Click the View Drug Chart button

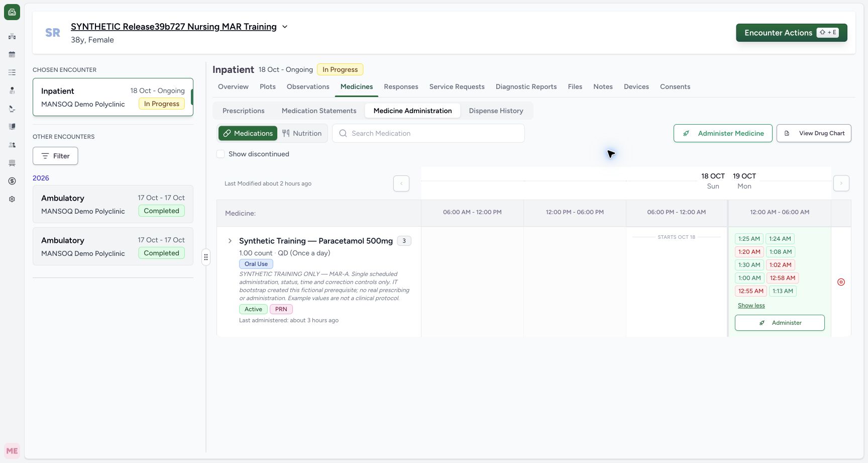(814, 133)
